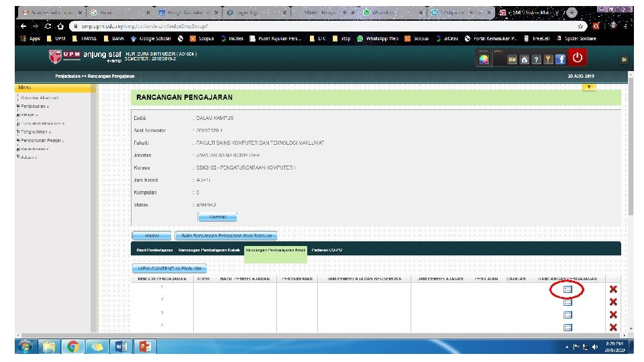
Task: Open BANK bookmarks folder
Action: [114, 38]
